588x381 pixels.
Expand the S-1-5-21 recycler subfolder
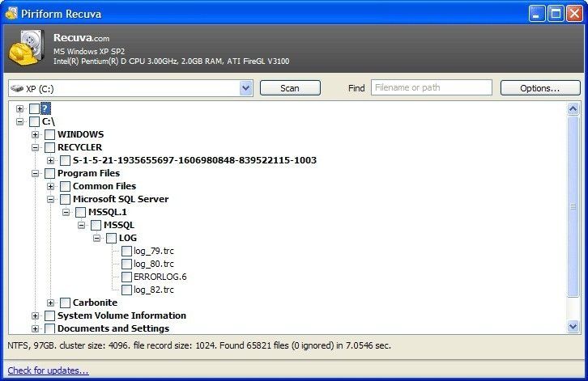tap(51, 160)
